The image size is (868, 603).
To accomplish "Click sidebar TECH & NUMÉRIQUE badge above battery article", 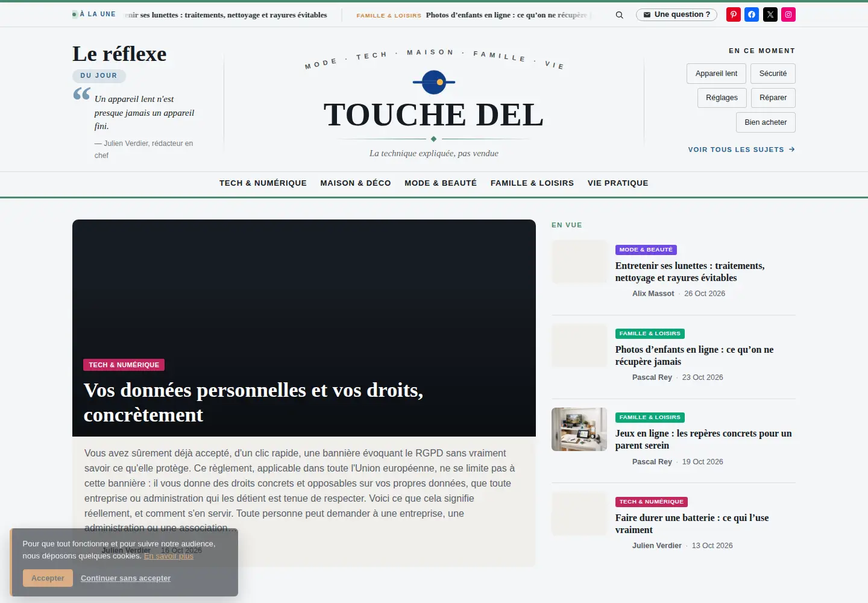I will pyautogui.click(x=651, y=502).
